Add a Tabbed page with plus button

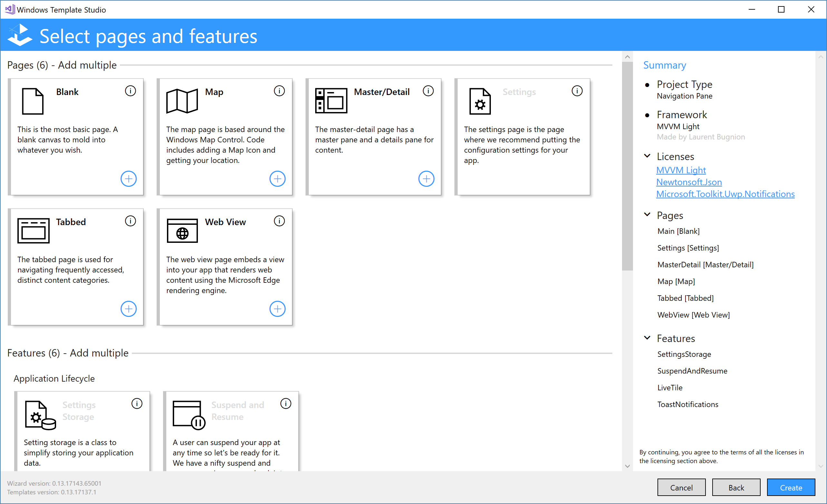point(129,309)
